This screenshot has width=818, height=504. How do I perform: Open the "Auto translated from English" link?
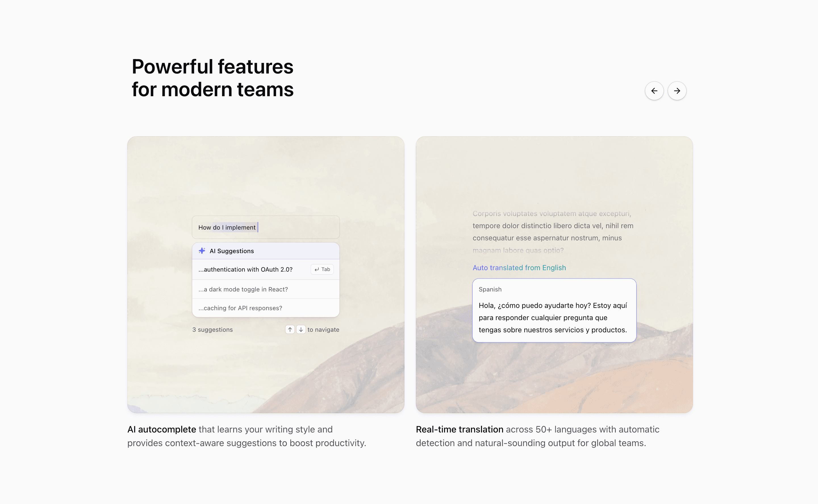coord(519,268)
